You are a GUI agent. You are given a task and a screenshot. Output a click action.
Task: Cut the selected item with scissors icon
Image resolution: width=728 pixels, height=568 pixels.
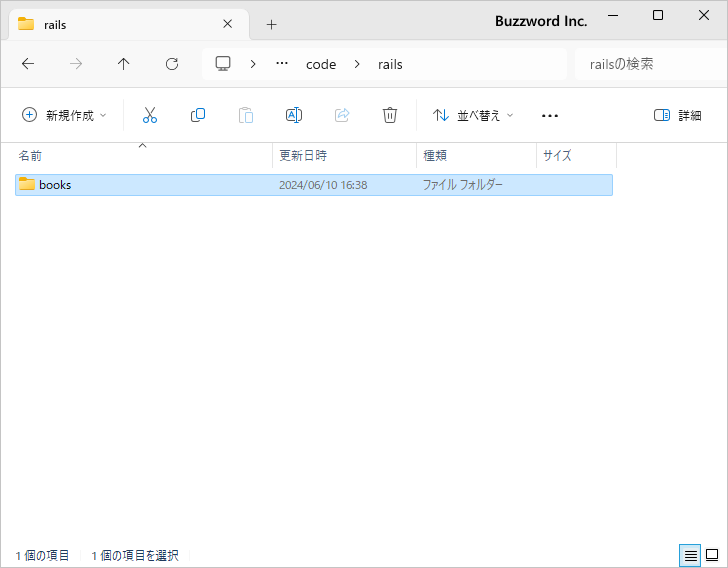click(x=150, y=115)
